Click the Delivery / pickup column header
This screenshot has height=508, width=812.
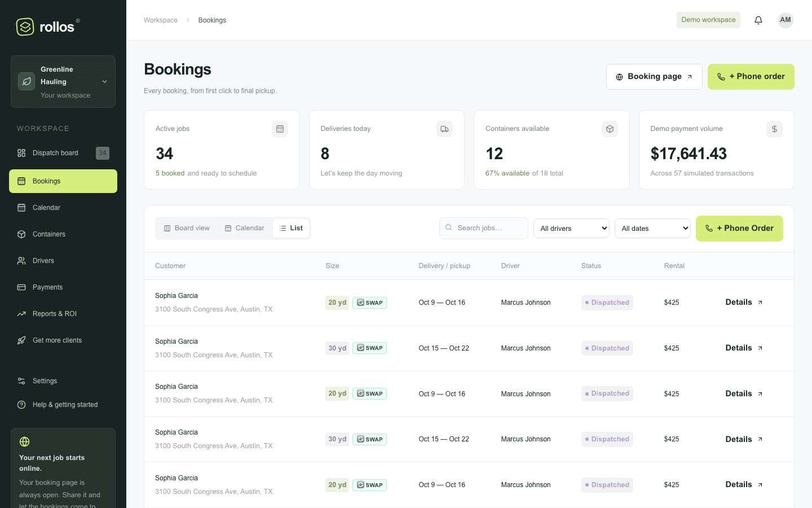point(444,266)
